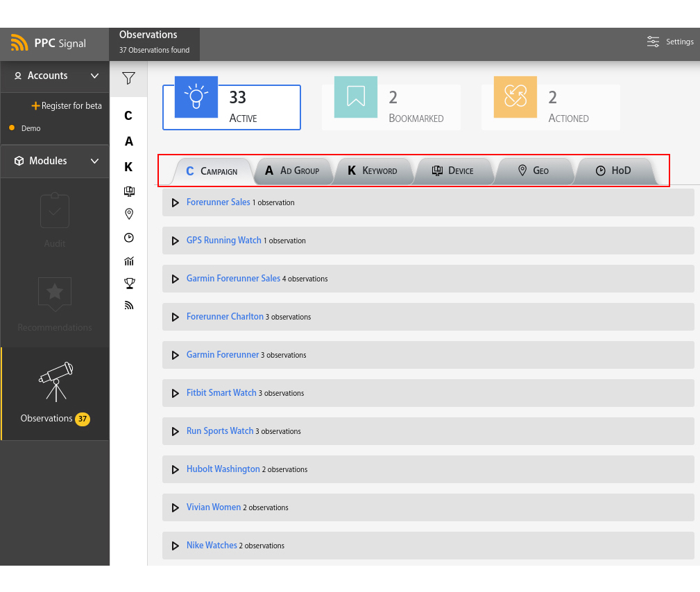Select the 2 Actioned card

click(x=550, y=107)
